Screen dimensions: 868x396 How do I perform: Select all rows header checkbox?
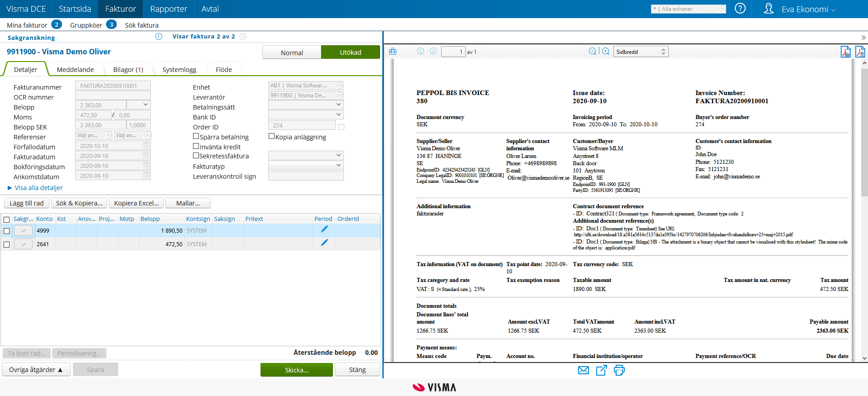pos(6,219)
